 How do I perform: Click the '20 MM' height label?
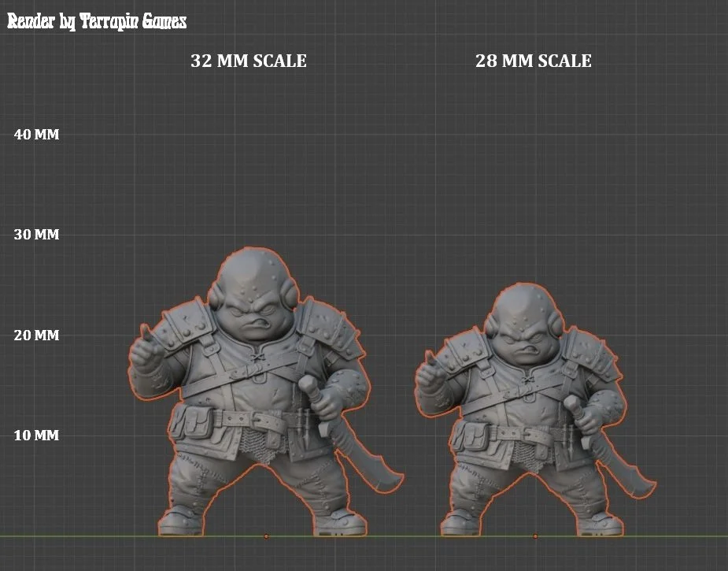(37, 336)
